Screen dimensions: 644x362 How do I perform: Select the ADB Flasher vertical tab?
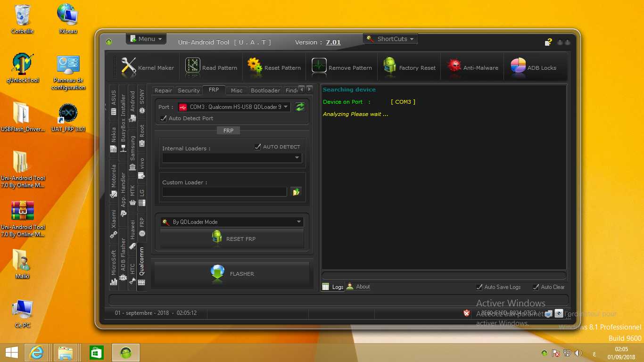point(123,260)
